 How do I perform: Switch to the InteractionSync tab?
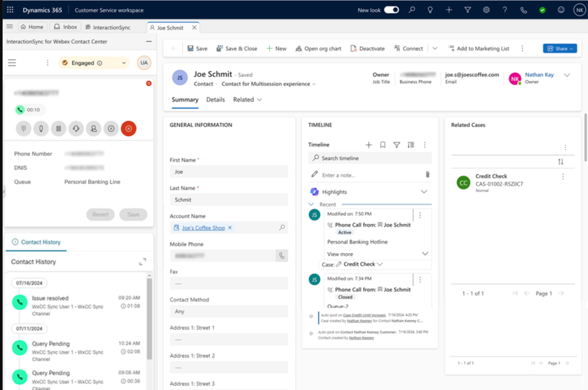click(x=108, y=27)
